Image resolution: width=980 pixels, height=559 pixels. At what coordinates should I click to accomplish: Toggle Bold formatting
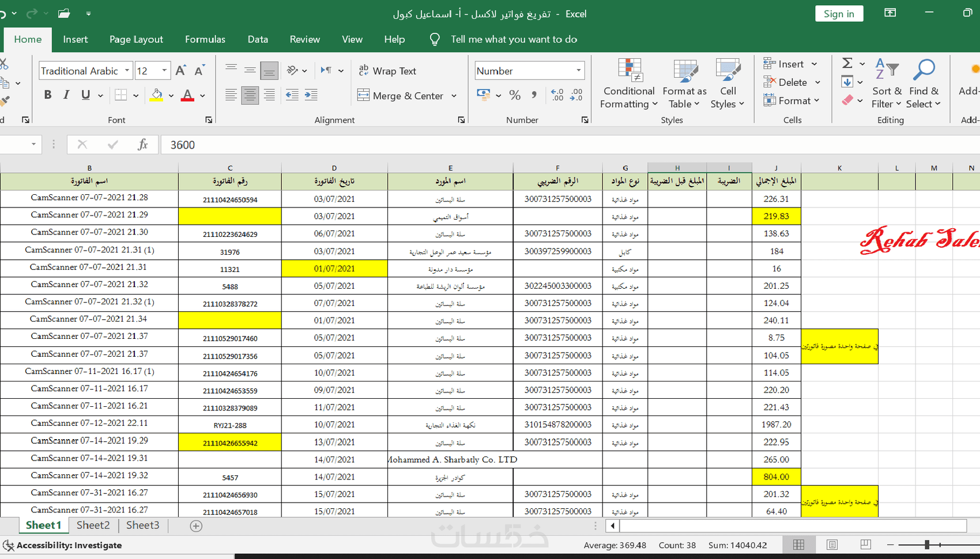(x=48, y=95)
